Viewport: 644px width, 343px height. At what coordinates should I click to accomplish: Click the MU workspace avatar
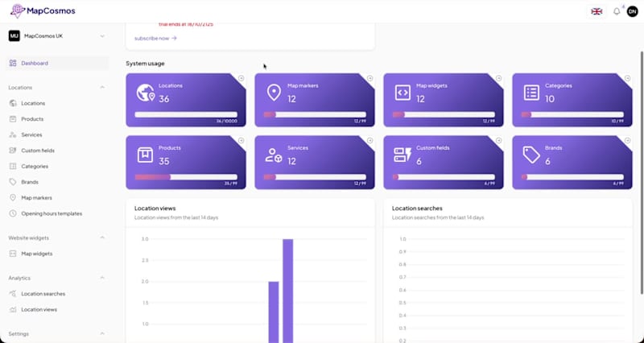(x=14, y=35)
